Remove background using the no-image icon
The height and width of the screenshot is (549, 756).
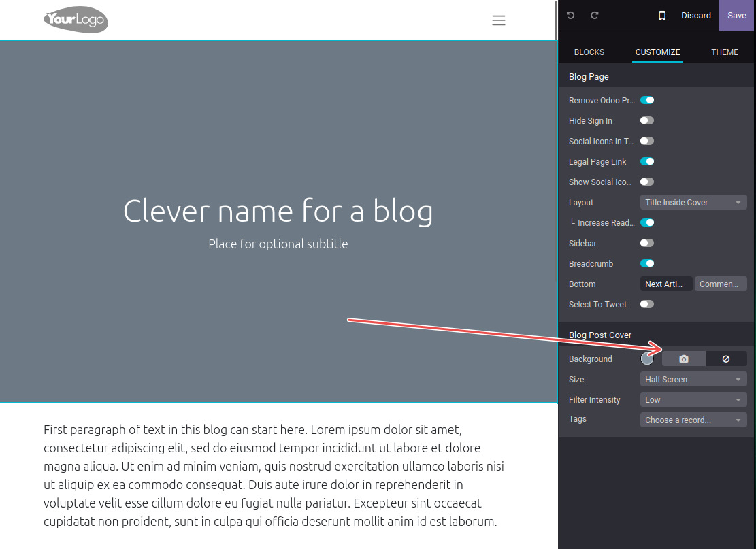pos(726,359)
